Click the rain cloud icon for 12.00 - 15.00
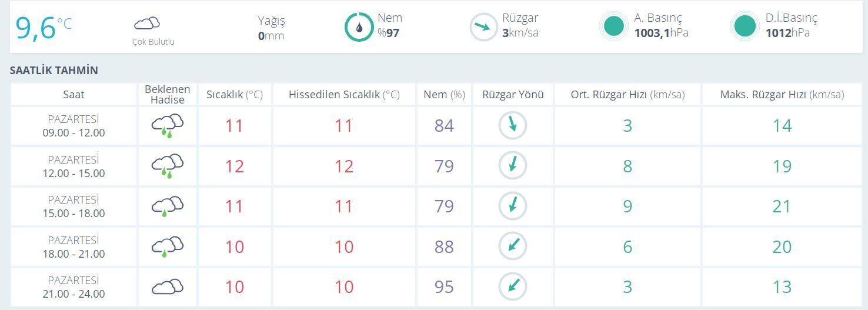Viewport: 868px width, 310px height. 168,166
